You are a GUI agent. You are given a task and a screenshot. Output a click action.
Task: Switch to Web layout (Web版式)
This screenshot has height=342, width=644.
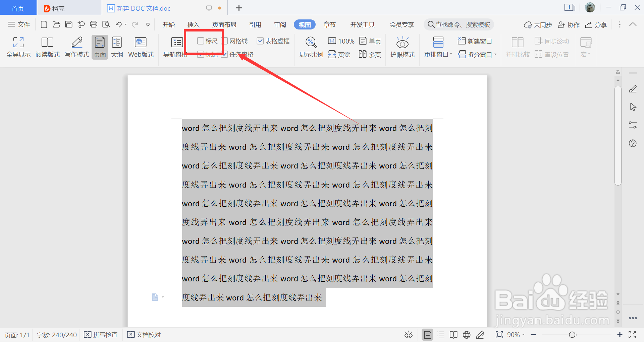click(x=141, y=47)
